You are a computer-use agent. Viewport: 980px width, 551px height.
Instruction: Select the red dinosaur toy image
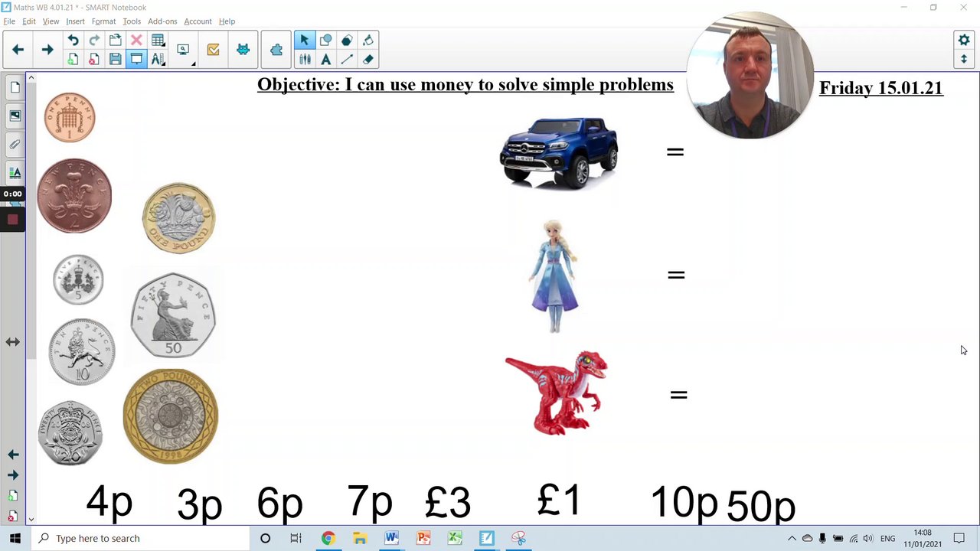[x=557, y=393]
